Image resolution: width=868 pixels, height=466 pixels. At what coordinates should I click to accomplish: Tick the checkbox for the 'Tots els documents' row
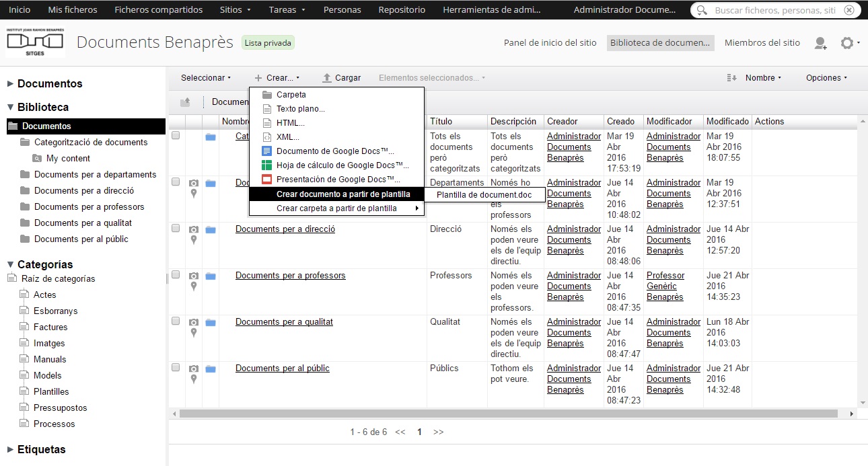(x=176, y=135)
